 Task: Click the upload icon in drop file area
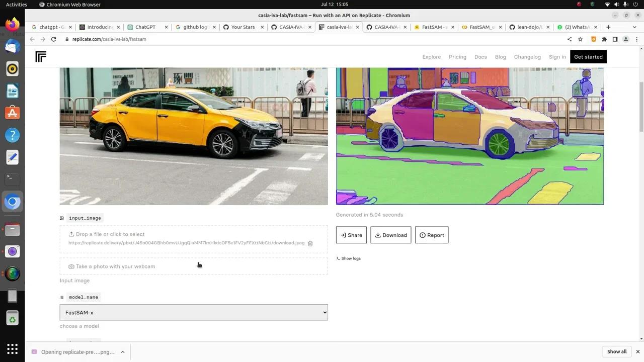coord(71,234)
